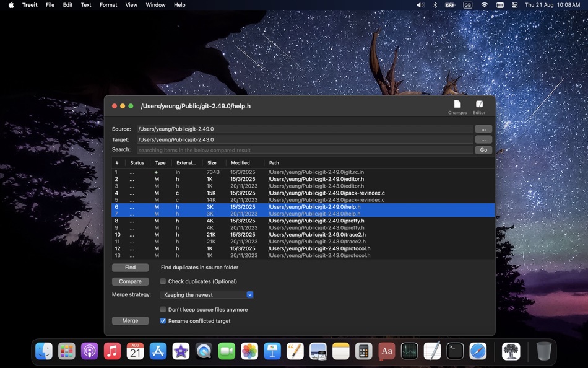Launch Calculator from the dock

tap(363, 351)
